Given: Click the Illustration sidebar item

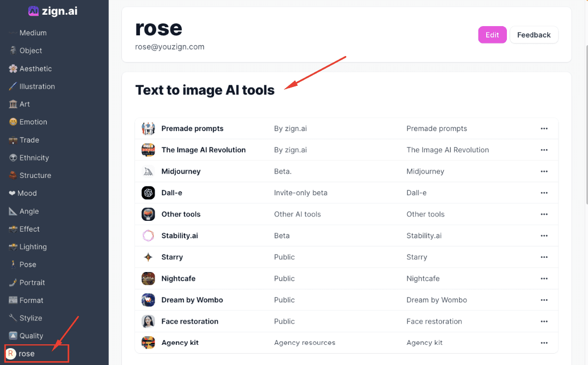Looking at the screenshot, I should pos(37,86).
